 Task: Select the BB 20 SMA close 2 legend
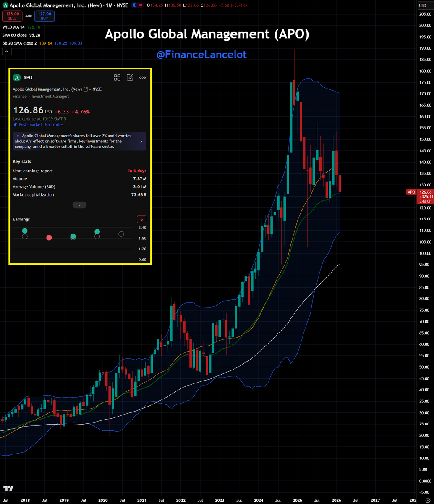click(20, 43)
